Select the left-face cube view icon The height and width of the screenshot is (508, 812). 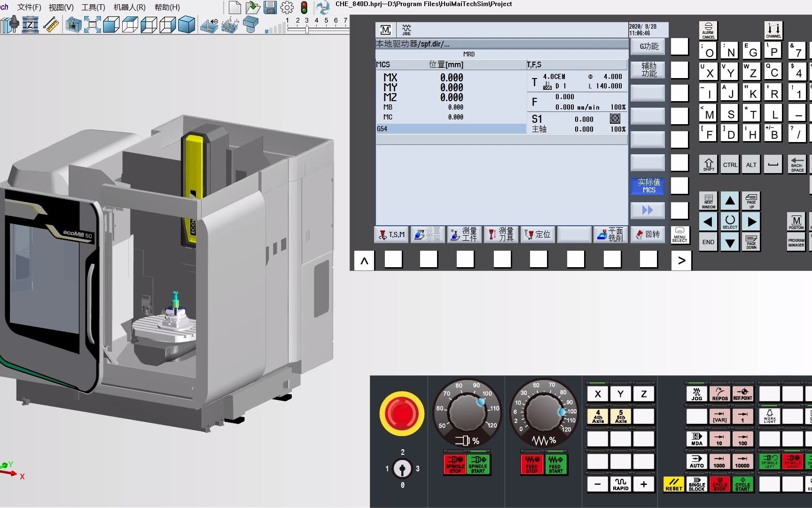click(x=149, y=24)
